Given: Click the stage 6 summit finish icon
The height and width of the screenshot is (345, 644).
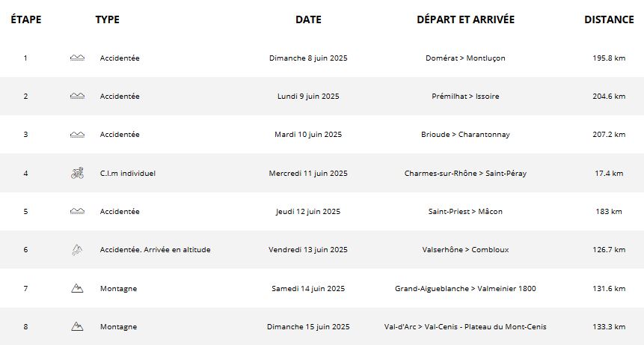Looking at the screenshot, I should 77,250.
